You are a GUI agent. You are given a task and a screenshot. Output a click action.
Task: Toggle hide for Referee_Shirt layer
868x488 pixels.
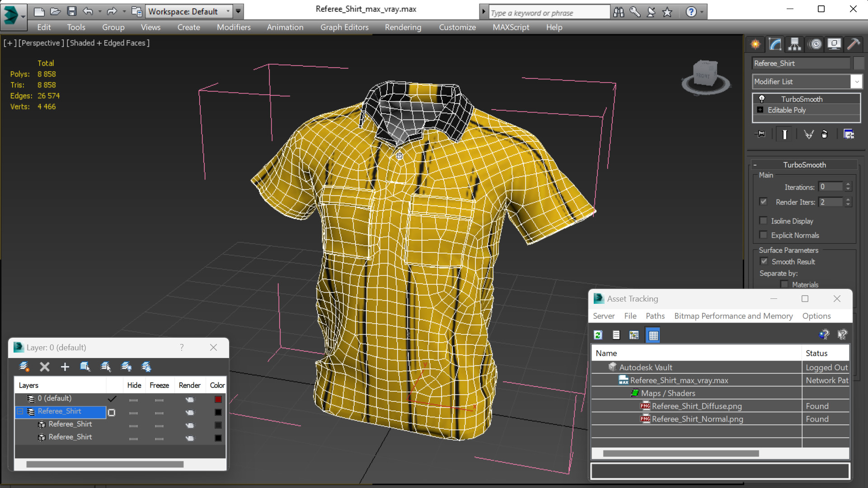coord(133,413)
